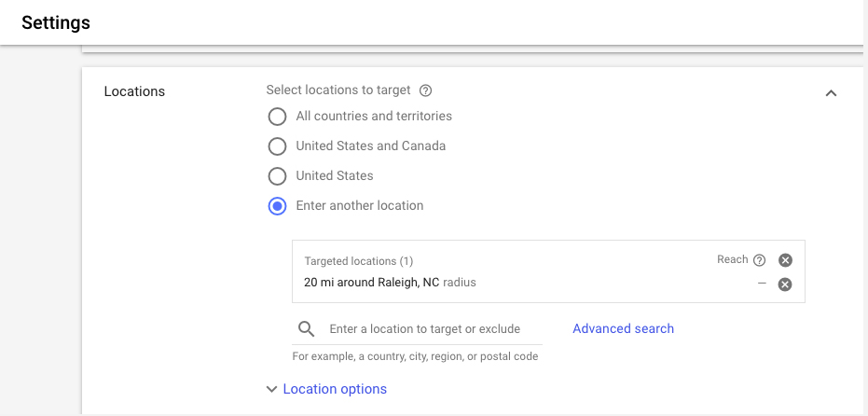Screen dimensions: 868x416
Task: Click the search magnifier icon
Action: pyautogui.click(x=306, y=329)
